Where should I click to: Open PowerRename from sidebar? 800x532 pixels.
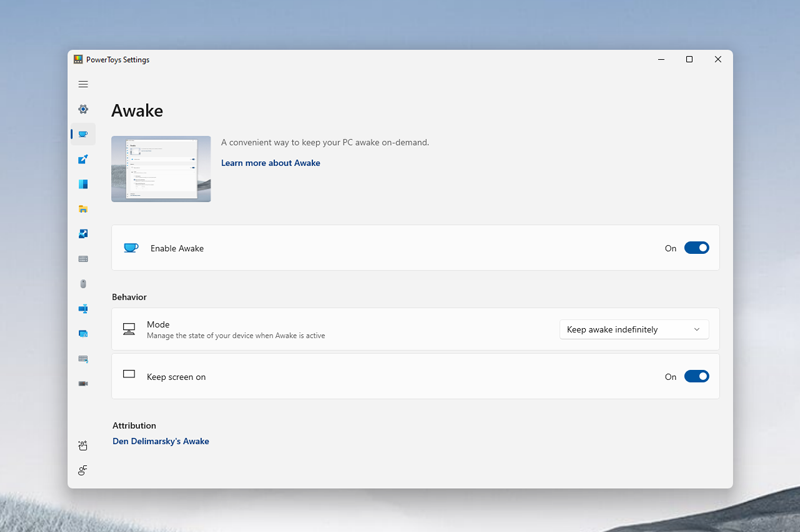click(83, 309)
